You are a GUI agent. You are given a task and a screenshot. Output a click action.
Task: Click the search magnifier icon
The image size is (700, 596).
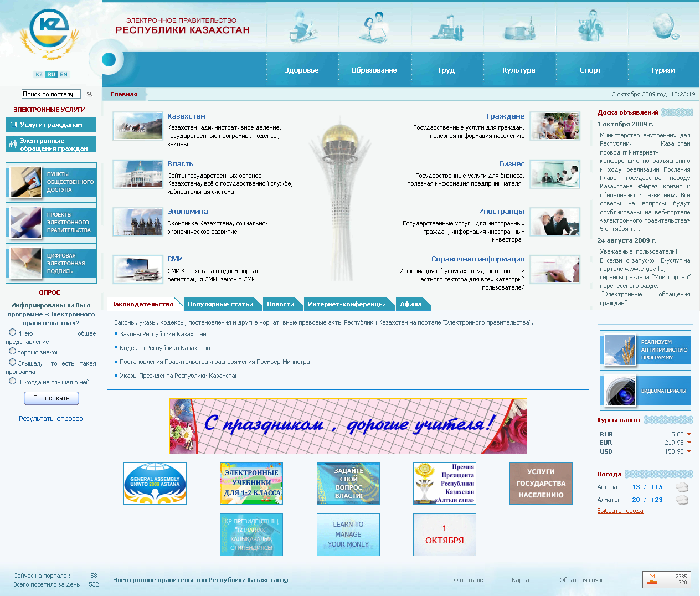(90, 94)
